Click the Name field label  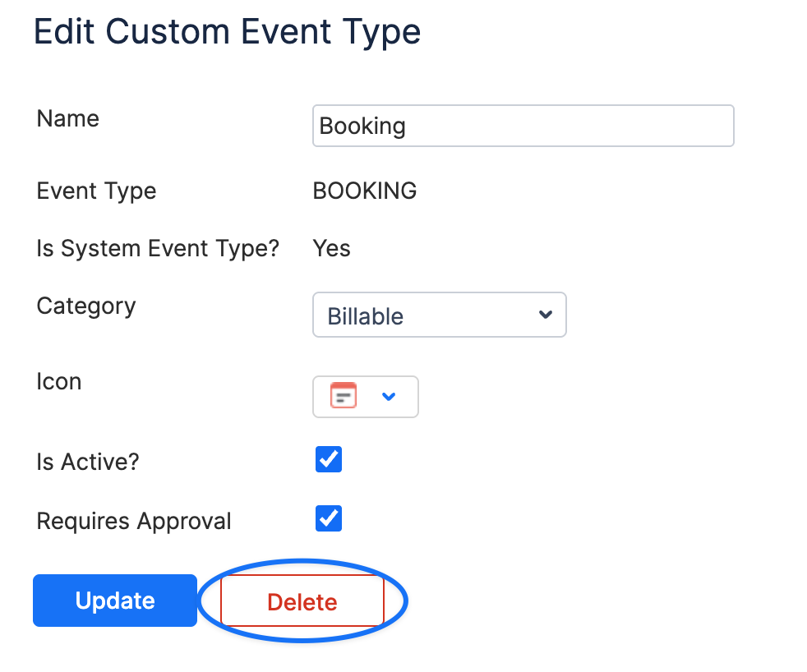coord(68,118)
